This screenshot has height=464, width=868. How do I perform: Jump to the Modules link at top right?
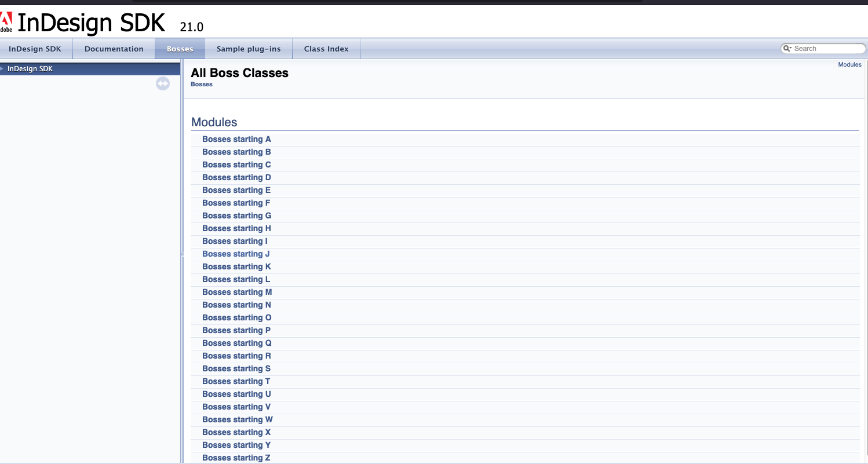pyautogui.click(x=849, y=64)
